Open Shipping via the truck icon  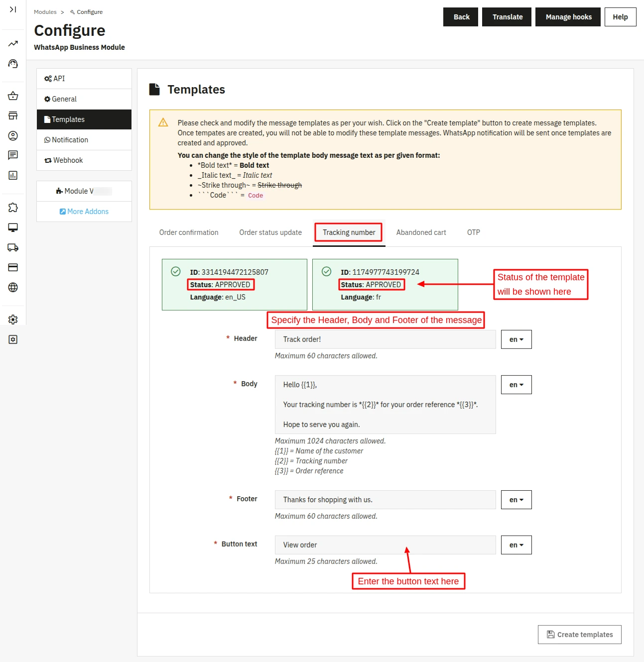click(13, 247)
